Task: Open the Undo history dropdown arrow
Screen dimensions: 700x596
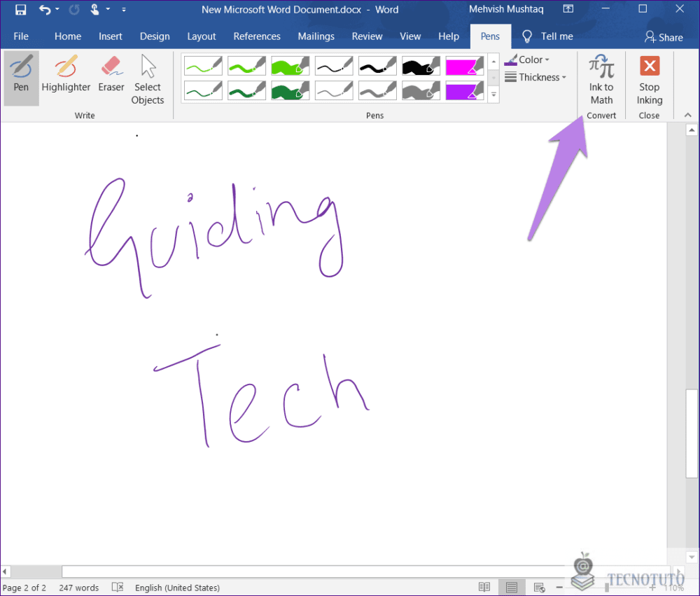Action: click(x=57, y=9)
